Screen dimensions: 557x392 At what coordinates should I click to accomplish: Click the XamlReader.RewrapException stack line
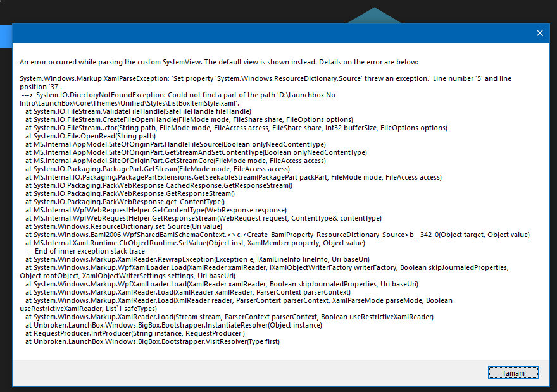pyautogui.click(x=197, y=259)
